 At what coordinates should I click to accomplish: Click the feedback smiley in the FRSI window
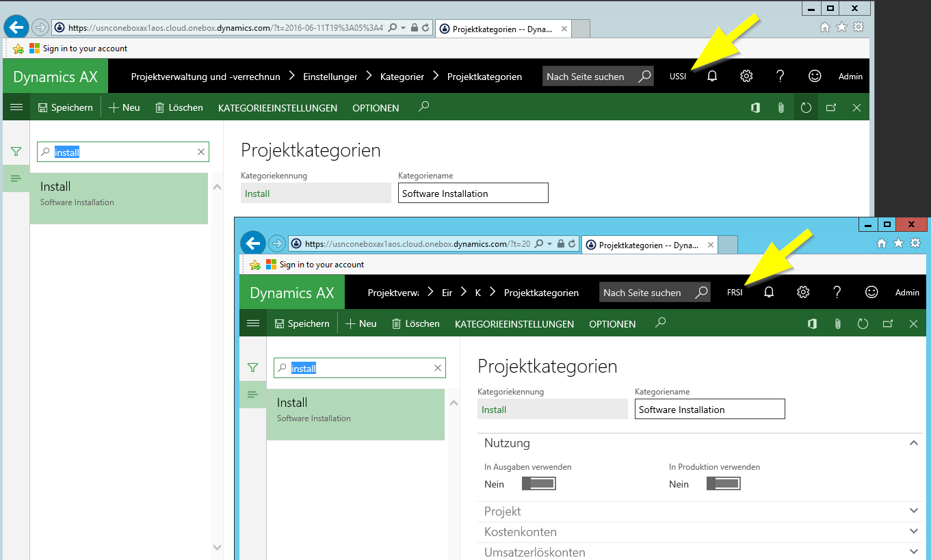pos(871,293)
